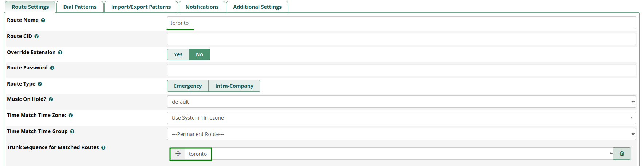The height and width of the screenshot is (166, 644).
Task: Open the Music On Hold dropdown
Action: [x=401, y=102]
